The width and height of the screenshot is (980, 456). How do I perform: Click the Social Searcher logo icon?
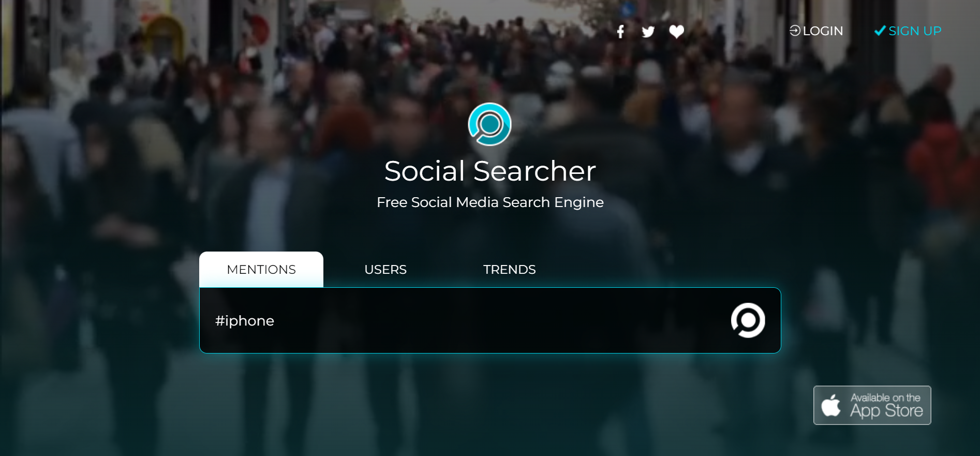coord(489,124)
